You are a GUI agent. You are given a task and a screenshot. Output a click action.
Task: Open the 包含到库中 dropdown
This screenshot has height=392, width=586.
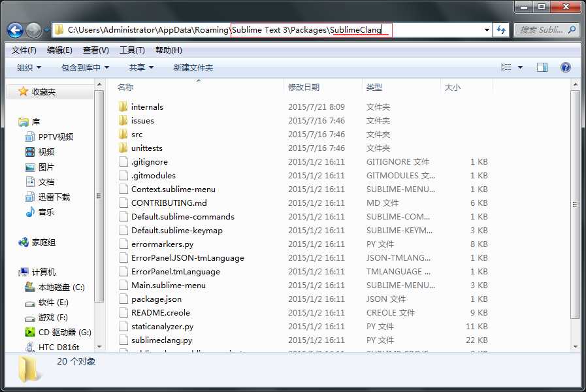pyautogui.click(x=85, y=68)
